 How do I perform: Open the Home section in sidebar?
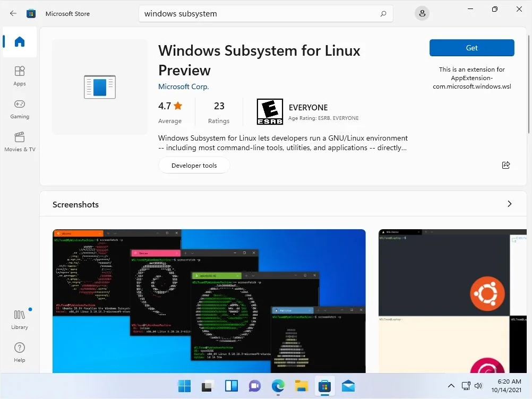(20, 42)
